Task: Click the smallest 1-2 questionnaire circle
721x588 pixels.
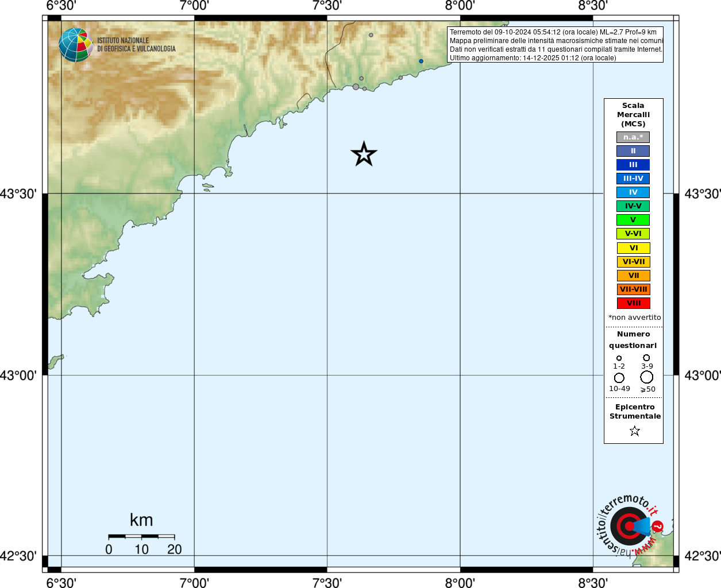Action: coord(619,358)
